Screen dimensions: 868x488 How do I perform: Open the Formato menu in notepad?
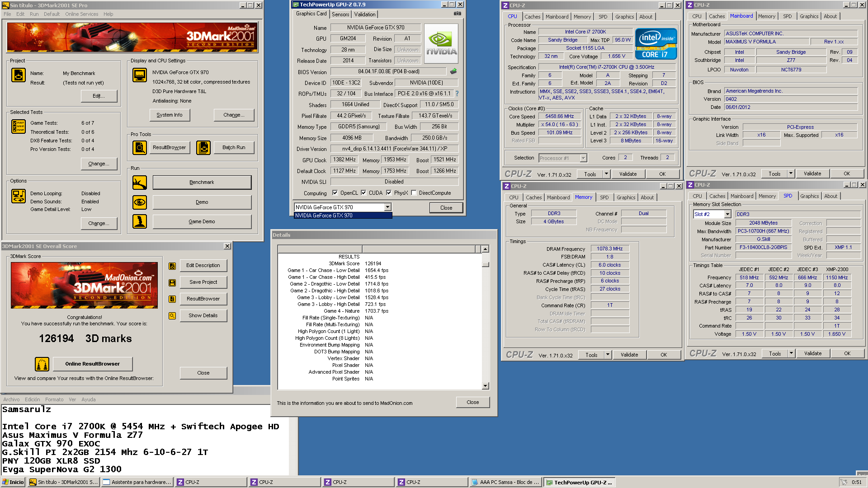(54, 399)
